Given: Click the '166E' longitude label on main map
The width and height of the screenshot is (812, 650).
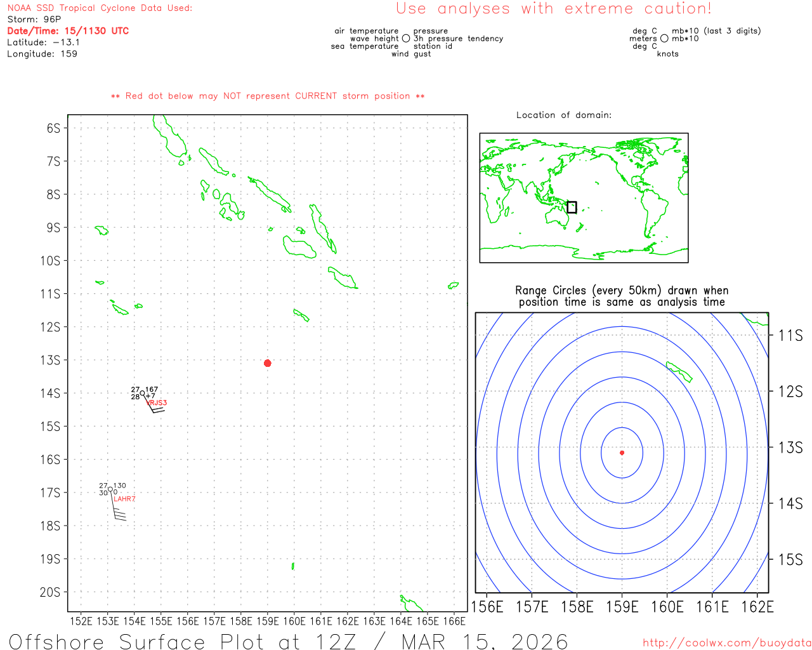Looking at the screenshot, I should (x=454, y=621).
